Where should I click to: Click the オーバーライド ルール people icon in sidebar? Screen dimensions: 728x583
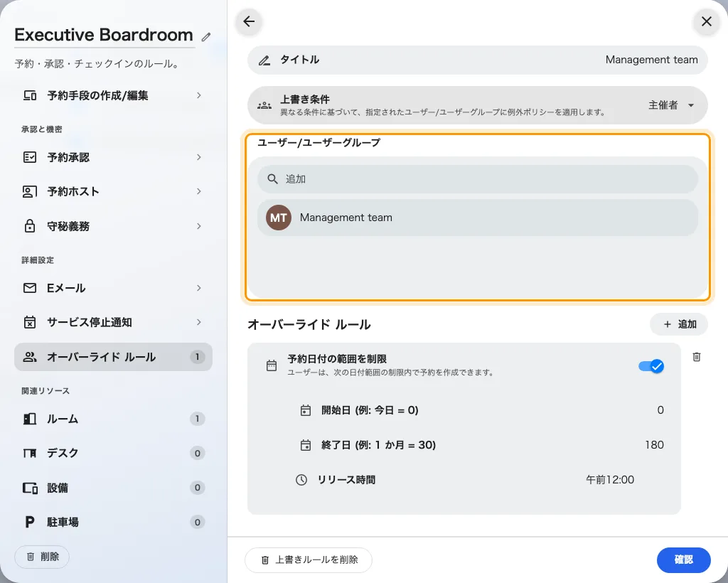tap(30, 357)
